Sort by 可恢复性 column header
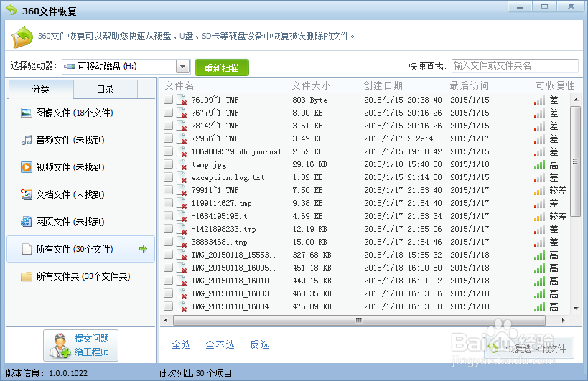 click(x=555, y=86)
